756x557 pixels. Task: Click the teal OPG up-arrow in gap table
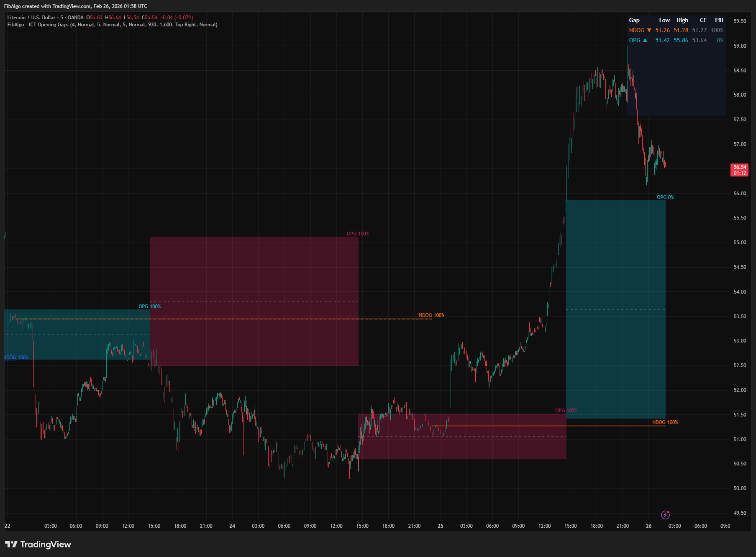[645, 41]
